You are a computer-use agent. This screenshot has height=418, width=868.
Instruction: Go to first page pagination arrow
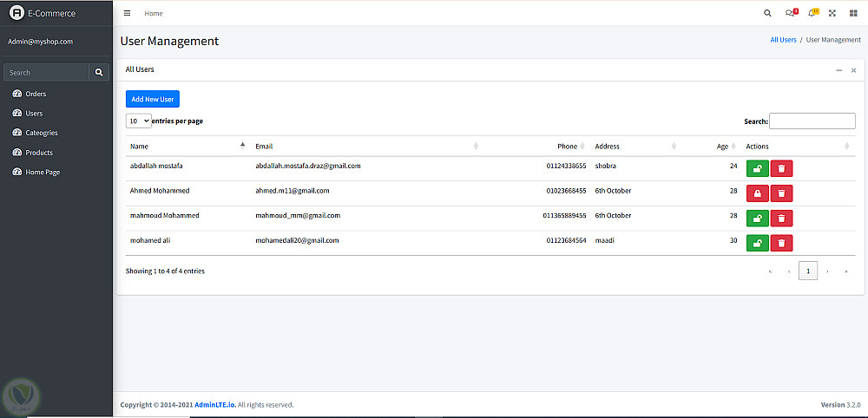770,271
